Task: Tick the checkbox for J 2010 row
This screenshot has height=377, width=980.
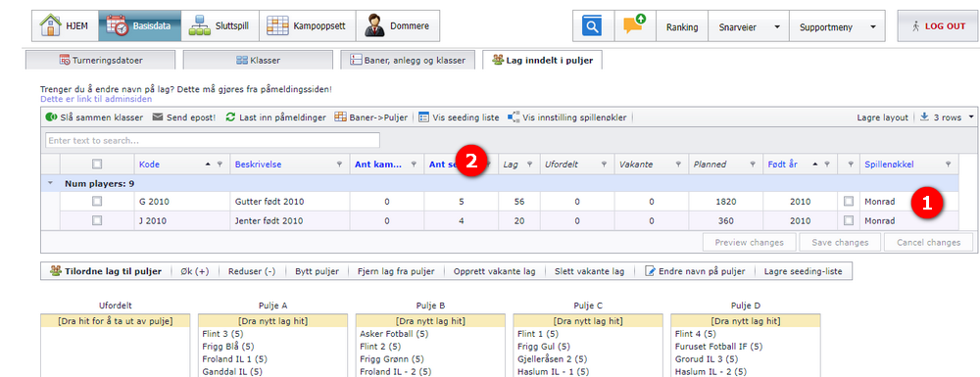Action: point(97,220)
